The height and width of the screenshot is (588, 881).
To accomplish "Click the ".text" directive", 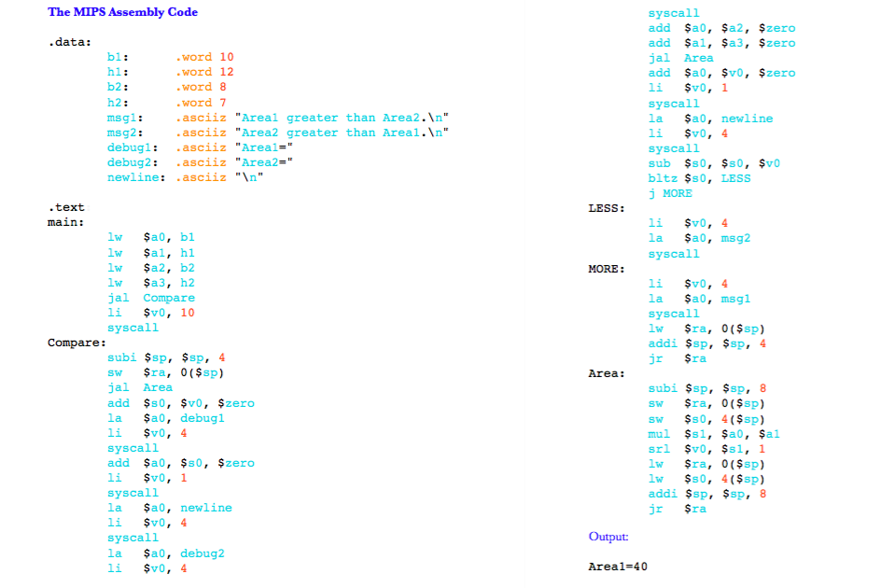I will pos(66,207).
